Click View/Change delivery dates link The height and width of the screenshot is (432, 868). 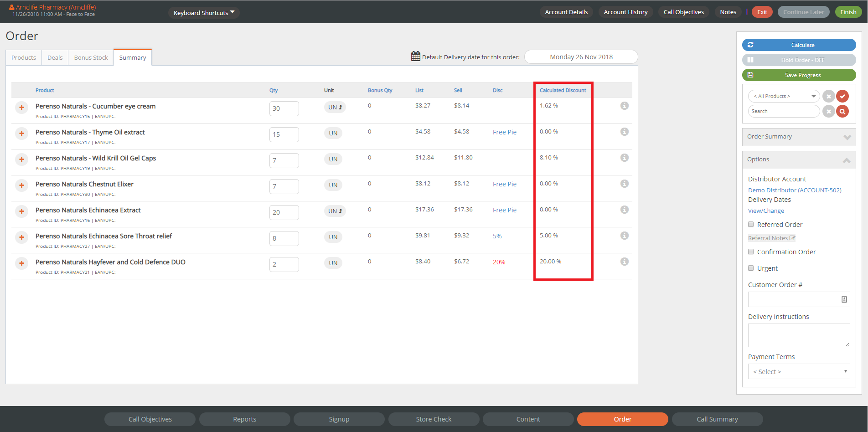pyautogui.click(x=766, y=211)
